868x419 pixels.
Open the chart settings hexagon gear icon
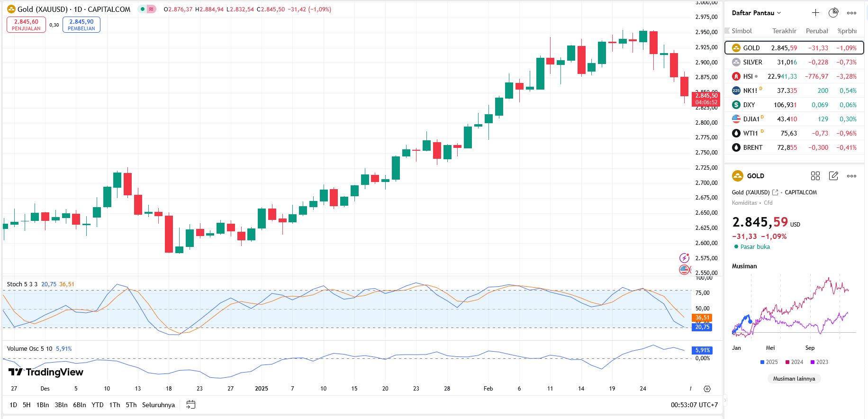[x=707, y=389]
